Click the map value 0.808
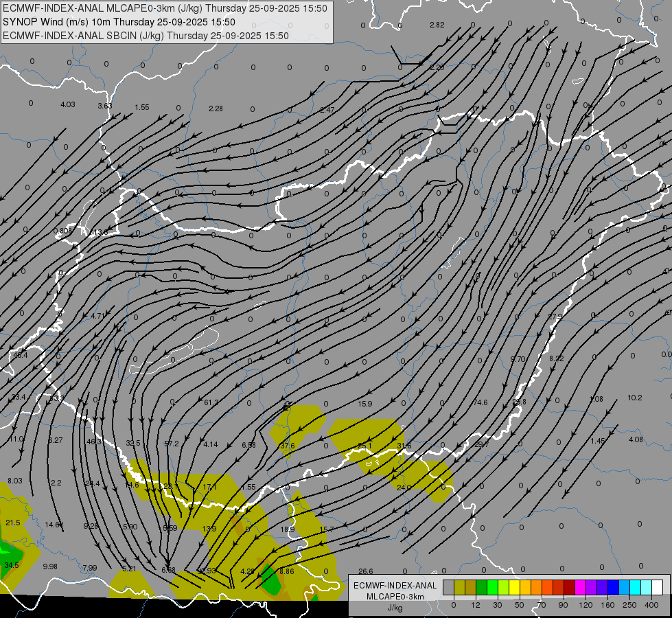 pyautogui.click(x=62, y=231)
